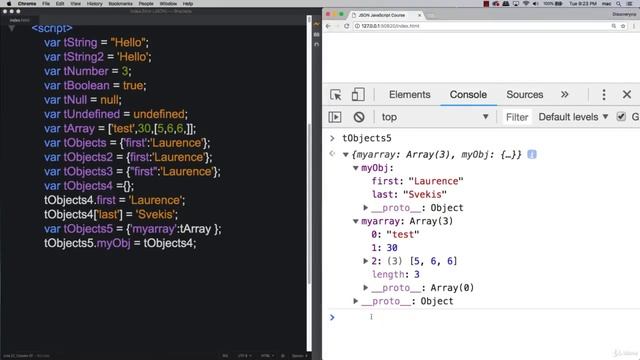Activate the inspect element picker icon
The height and width of the screenshot is (360, 640).
click(x=336, y=95)
